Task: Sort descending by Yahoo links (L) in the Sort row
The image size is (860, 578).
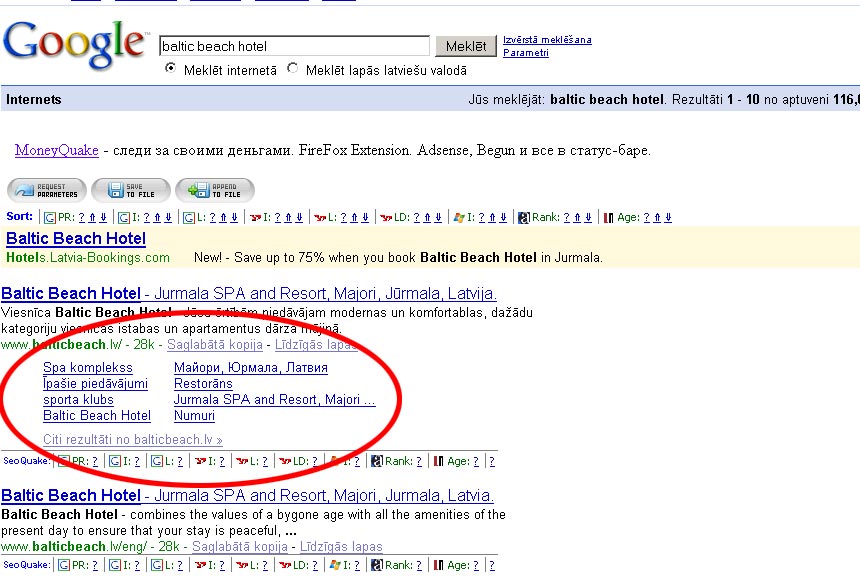Action: point(365,218)
